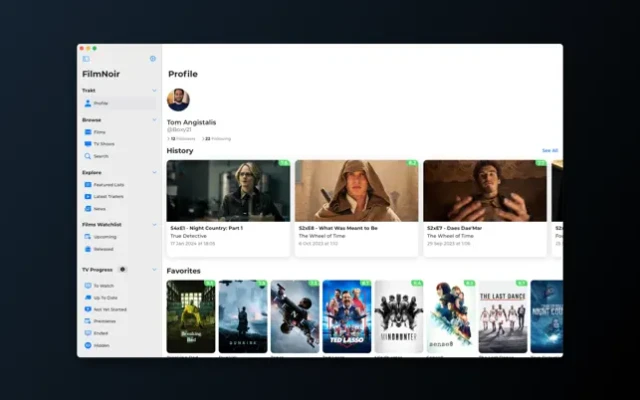Screen dimensions: 640x400
Task: Open Mindhunter poster in Favorites
Action: pyautogui.click(x=399, y=316)
